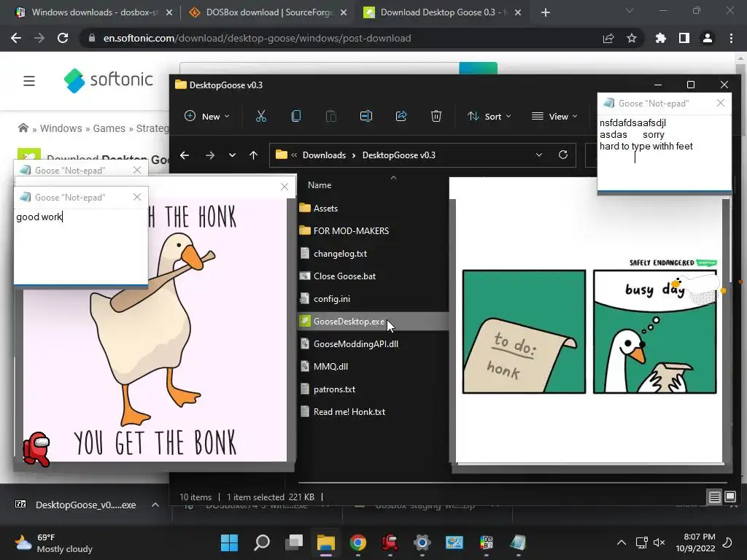Screen dimensions: 747x560
Task: Click Games in Softonic breadcrumb
Action: tap(109, 128)
